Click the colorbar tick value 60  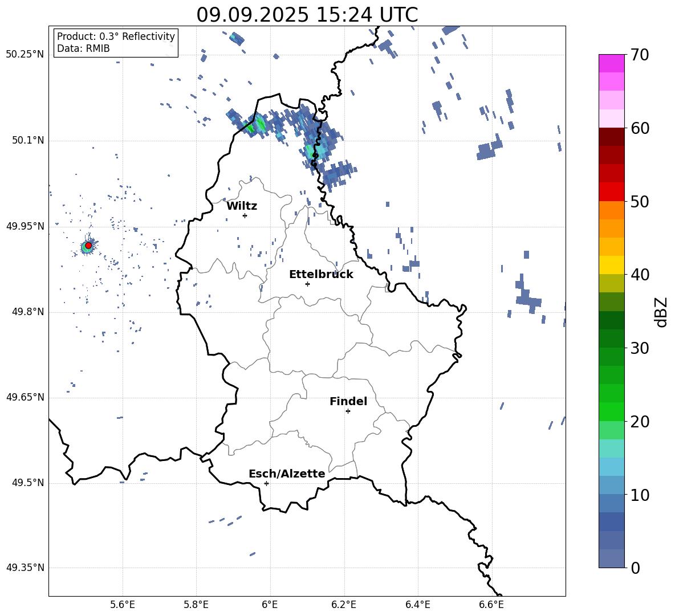pos(640,128)
